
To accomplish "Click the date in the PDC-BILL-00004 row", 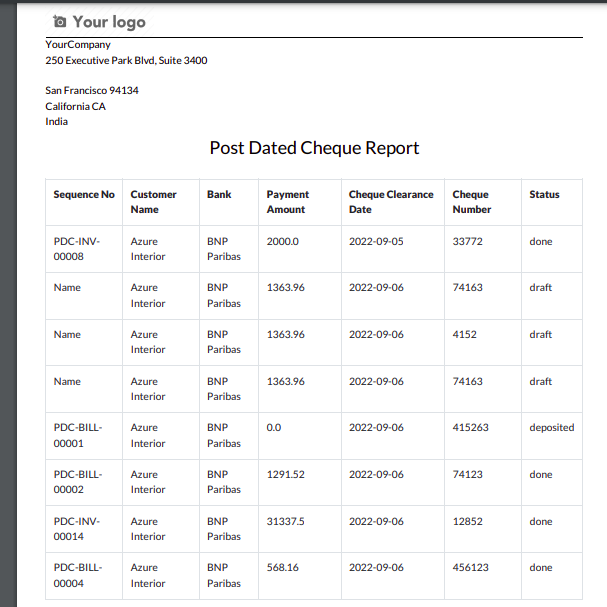I will 376,568.
